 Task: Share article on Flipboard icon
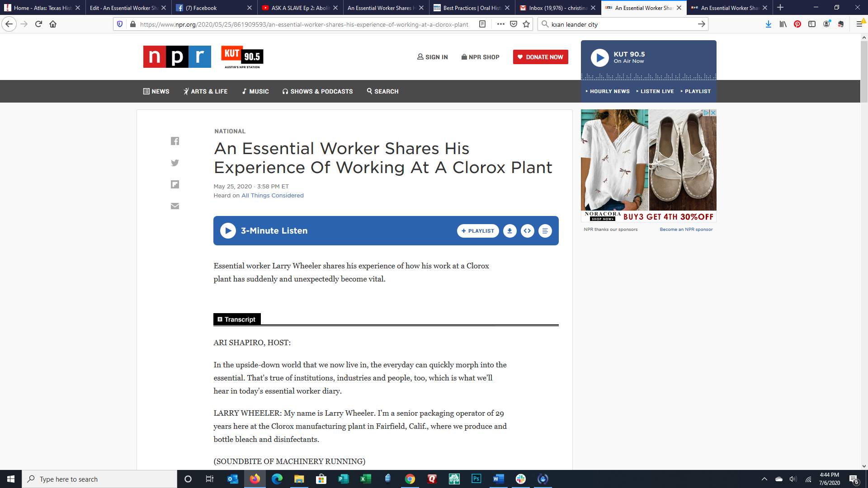click(175, 184)
